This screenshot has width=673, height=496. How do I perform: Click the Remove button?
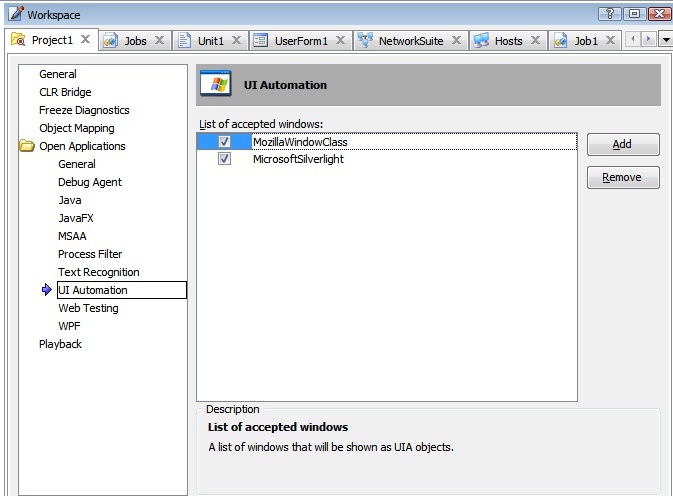coord(622,178)
